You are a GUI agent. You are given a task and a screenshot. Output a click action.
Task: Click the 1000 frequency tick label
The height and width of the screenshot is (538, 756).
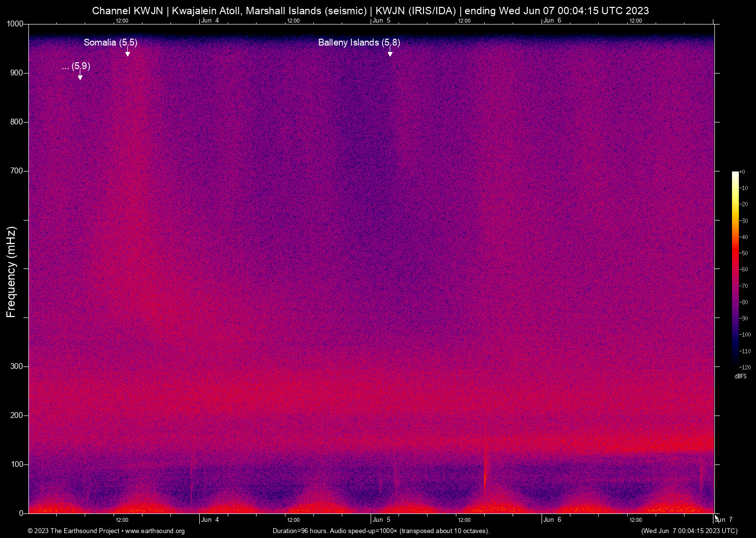15,23
